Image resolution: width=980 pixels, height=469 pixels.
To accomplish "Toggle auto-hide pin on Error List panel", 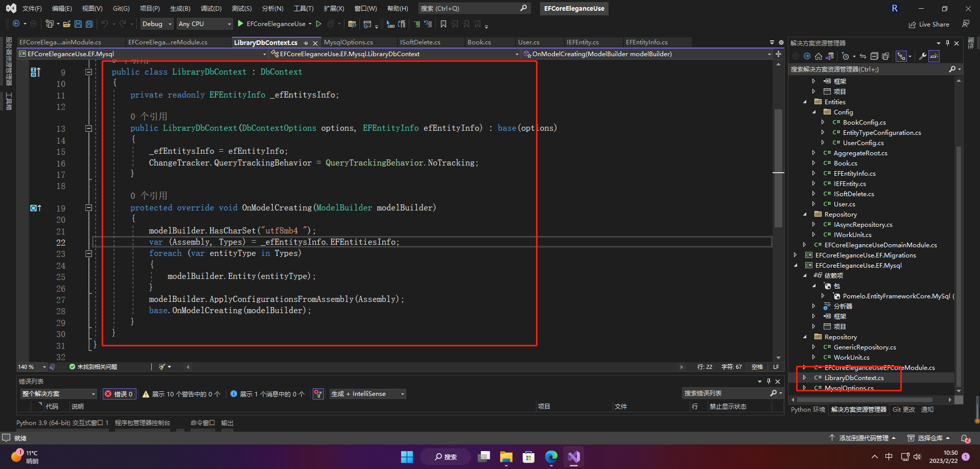I will coord(768,381).
